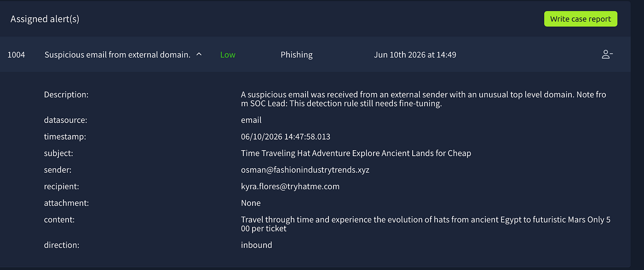Click the direction value inbound

click(x=256, y=245)
